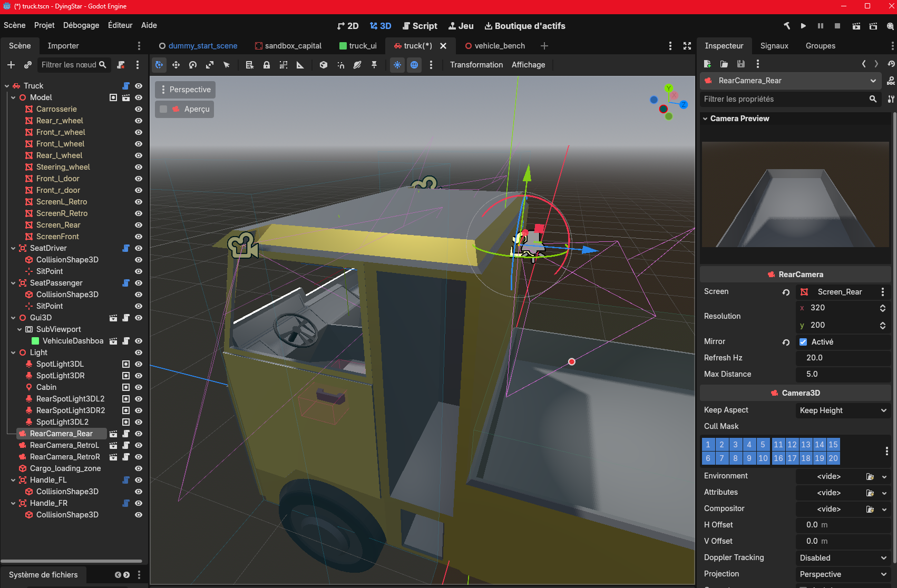Click the ruler measurement tool icon
Viewport: 897px width, 588px height.
[x=300, y=65]
